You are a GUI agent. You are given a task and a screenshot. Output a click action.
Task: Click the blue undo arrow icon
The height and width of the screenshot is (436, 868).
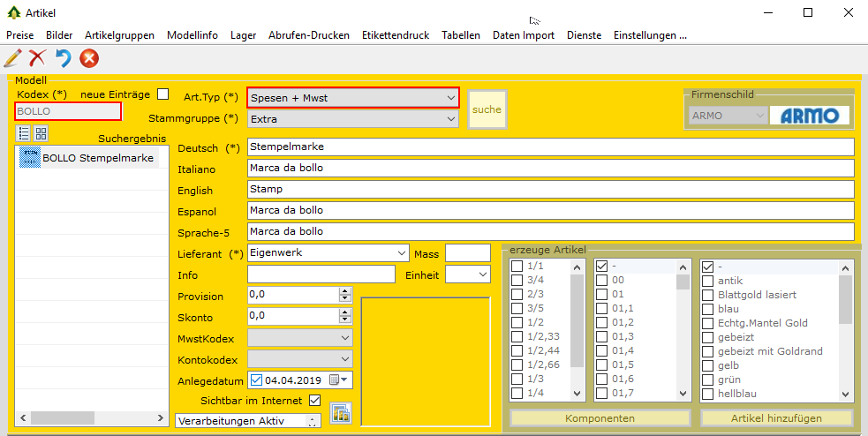pyautogui.click(x=63, y=59)
